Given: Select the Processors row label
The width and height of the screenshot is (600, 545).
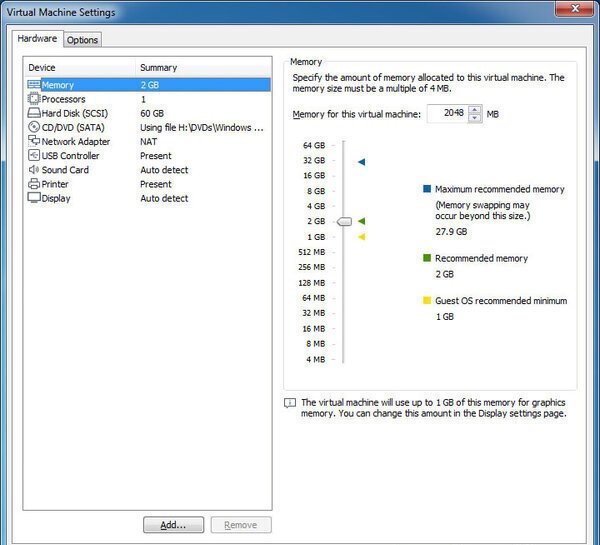Looking at the screenshot, I should point(64,99).
